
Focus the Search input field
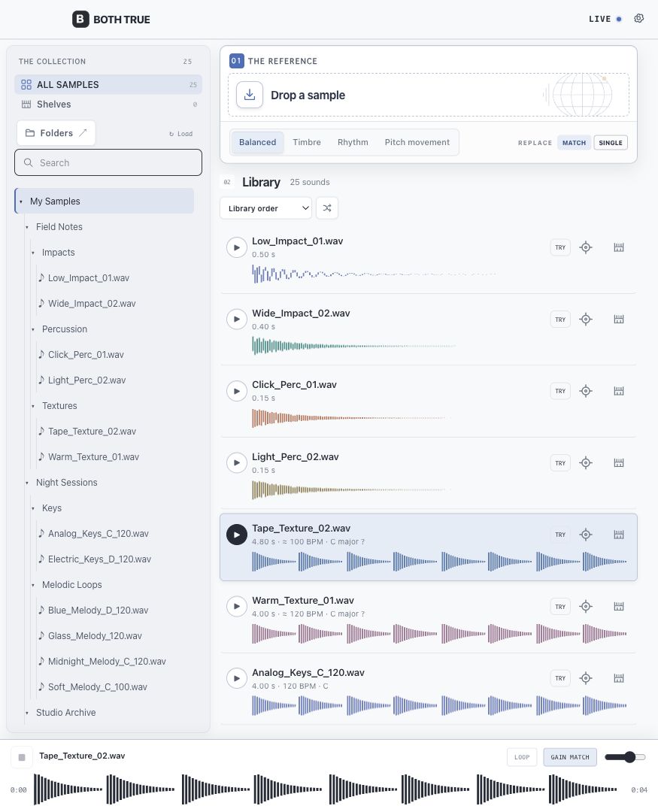pyautogui.click(x=108, y=162)
